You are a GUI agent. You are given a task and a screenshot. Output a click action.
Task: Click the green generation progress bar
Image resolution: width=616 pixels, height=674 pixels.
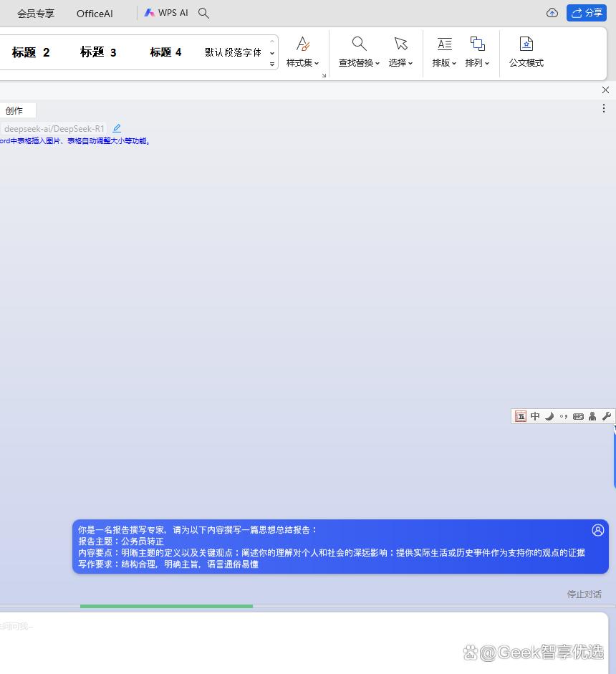pos(166,606)
